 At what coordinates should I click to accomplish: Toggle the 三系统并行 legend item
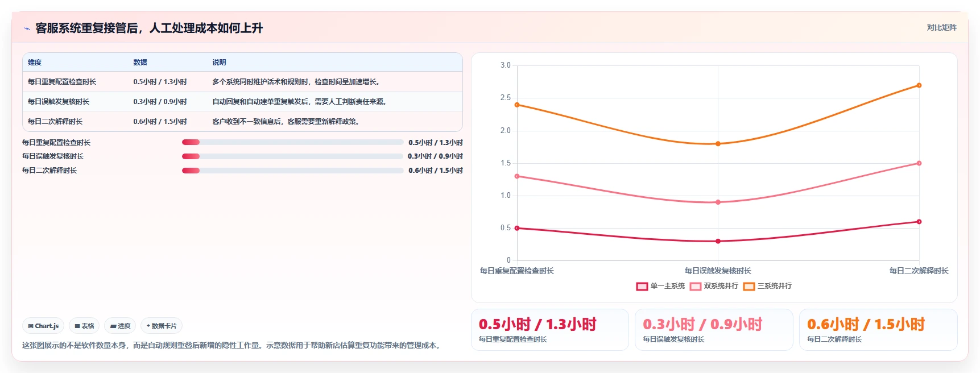tap(767, 286)
